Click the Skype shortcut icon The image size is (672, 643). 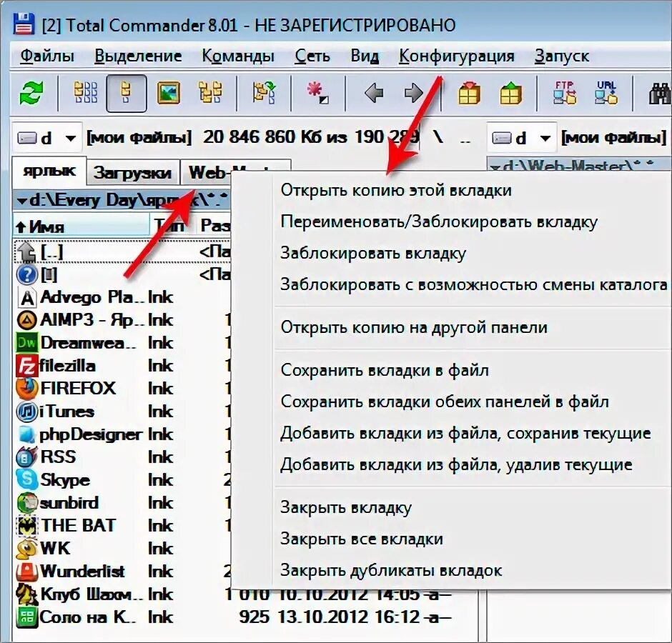tap(26, 480)
